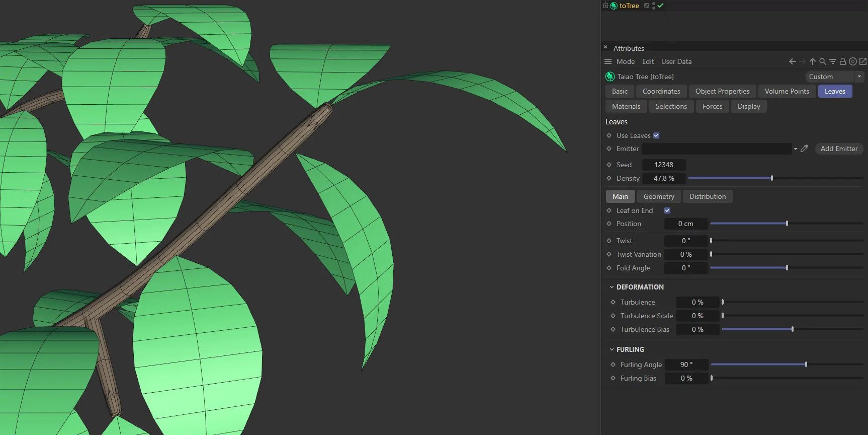Open the search icon in Attributes
This screenshot has width=868, height=435.
823,61
